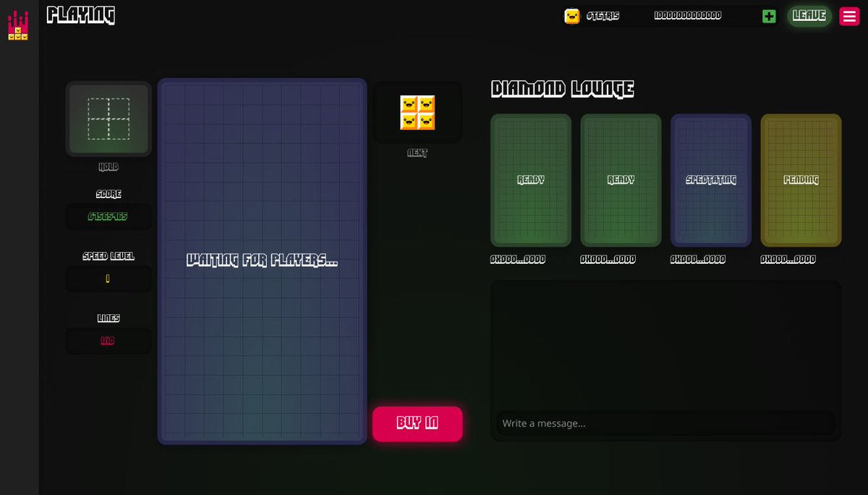
Task: Click the BUY IN button
Action: coord(417,423)
